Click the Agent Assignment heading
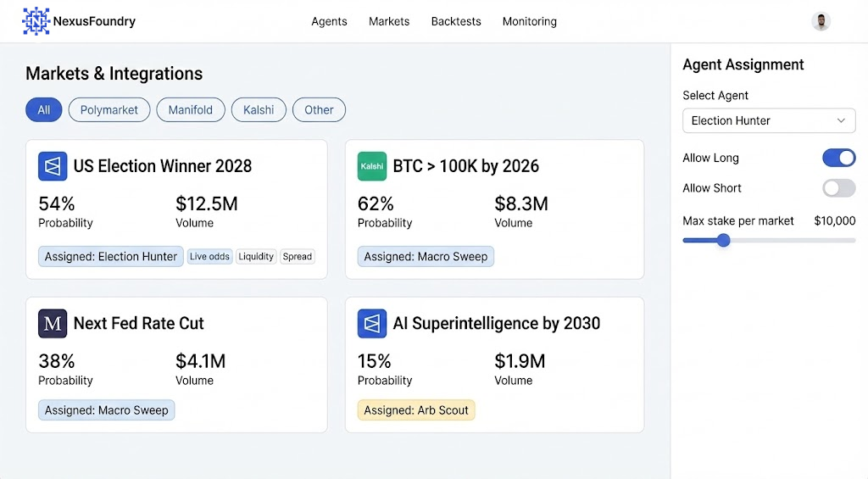 click(x=743, y=64)
